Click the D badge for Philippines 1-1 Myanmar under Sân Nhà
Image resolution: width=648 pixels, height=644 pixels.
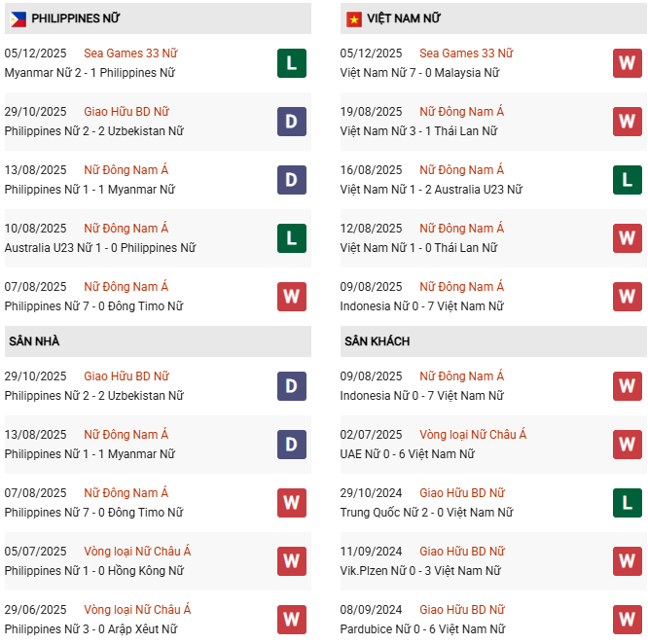point(292,445)
